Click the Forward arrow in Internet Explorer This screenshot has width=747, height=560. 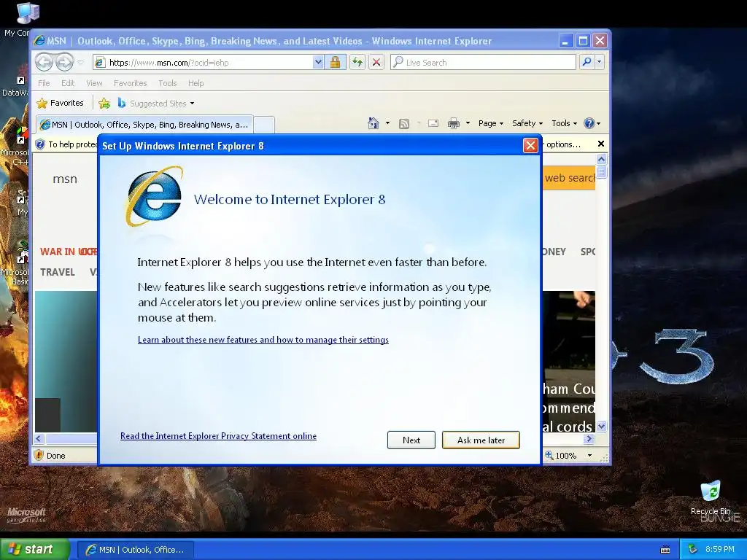click(x=64, y=62)
